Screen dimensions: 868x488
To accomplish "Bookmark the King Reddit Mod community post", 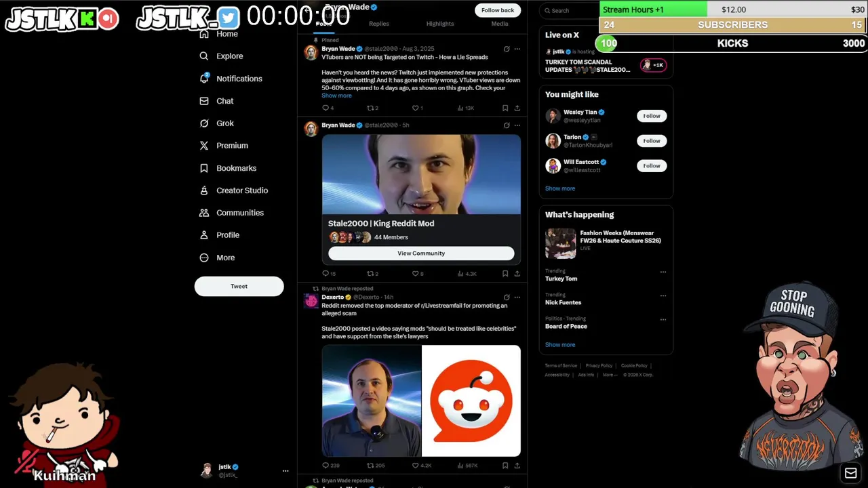I will pyautogui.click(x=505, y=274).
